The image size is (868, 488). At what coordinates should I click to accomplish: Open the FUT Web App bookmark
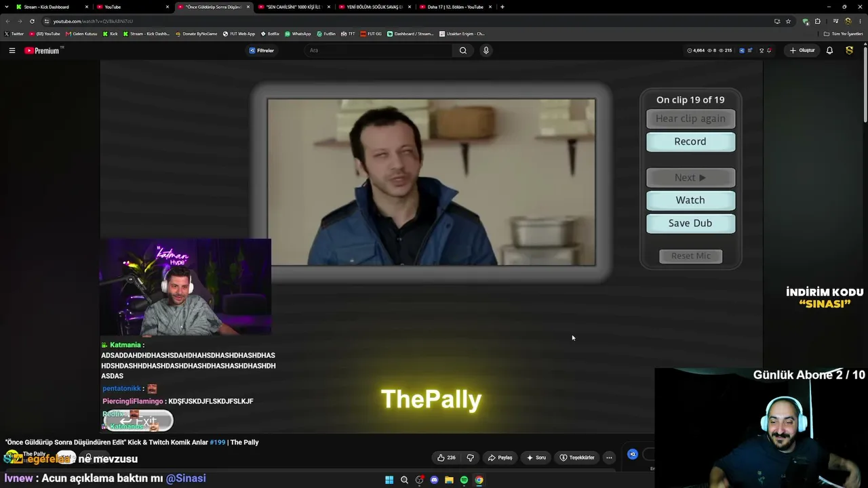click(x=239, y=33)
